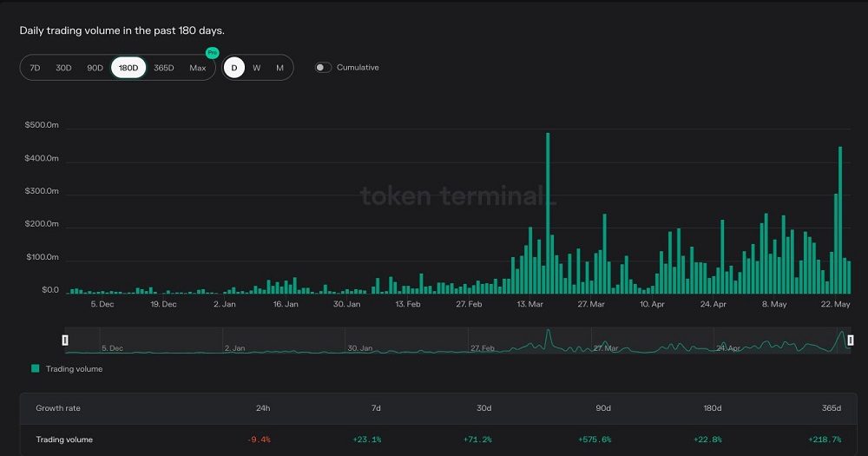Switch to M monthly granularity
This screenshot has width=868, height=456.
coord(279,68)
